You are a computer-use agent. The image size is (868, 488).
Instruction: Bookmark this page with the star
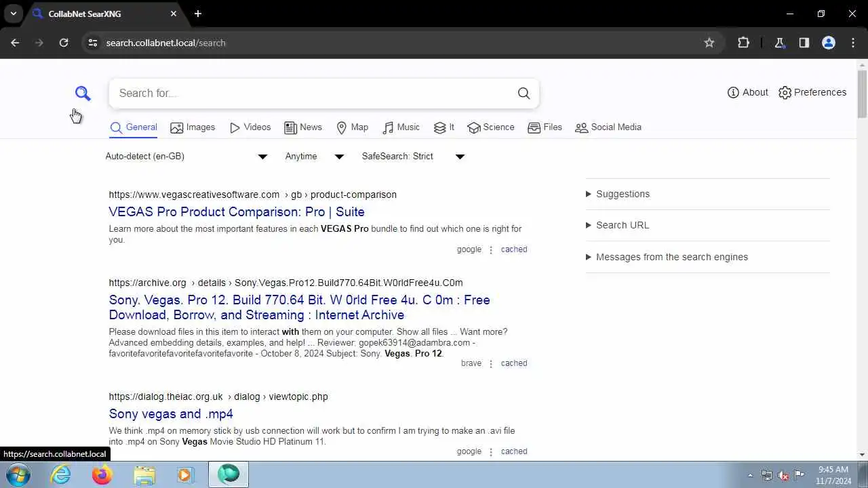(709, 43)
